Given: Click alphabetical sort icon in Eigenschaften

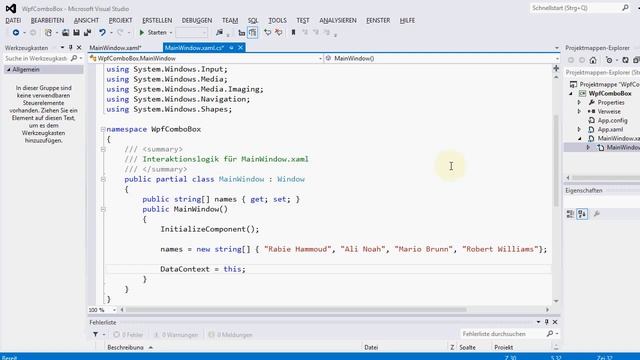Looking at the screenshot, I should point(582,214).
